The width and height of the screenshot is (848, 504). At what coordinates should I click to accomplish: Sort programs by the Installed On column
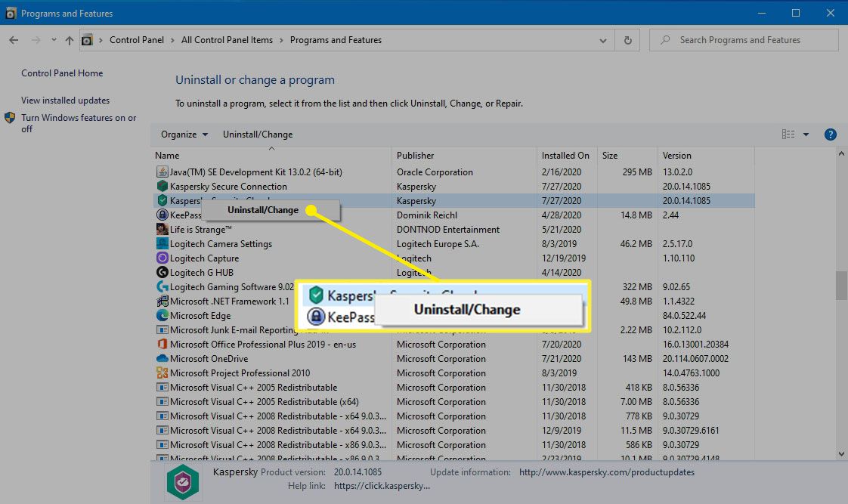tap(566, 155)
